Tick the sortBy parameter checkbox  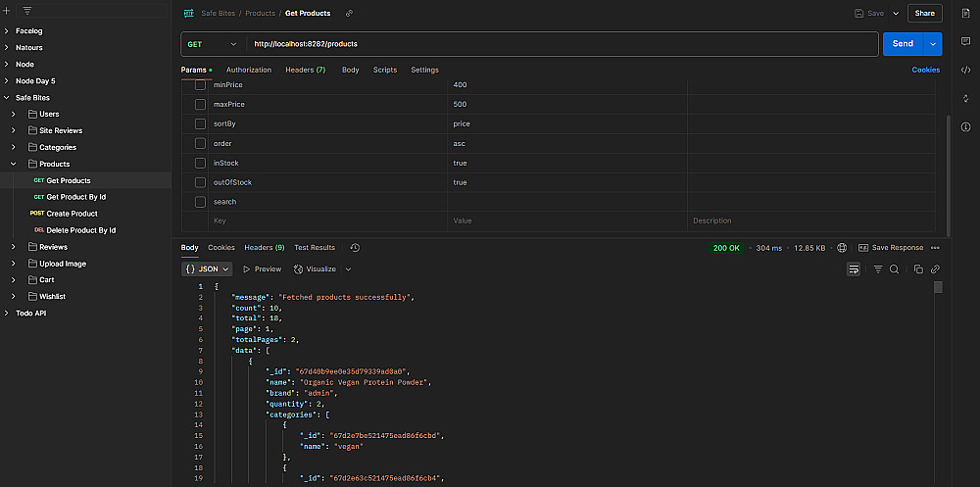[x=200, y=124]
